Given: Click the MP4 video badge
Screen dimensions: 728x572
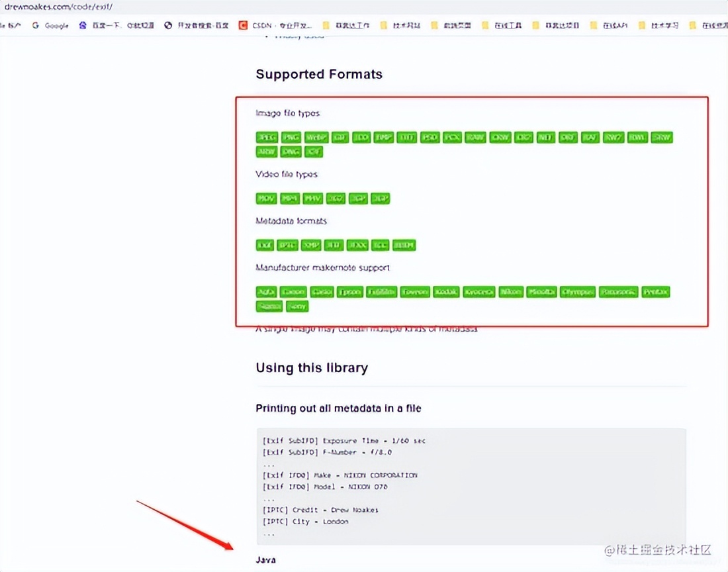Looking at the screenshot, I should [290, 199].
